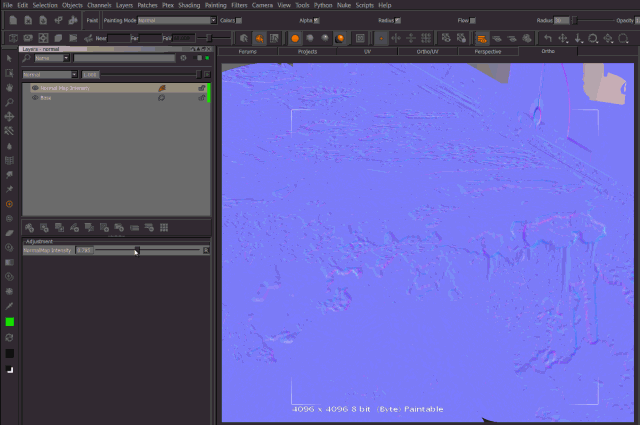Click the layer search magnifier icon
640x425 pixels.
(27, 58)
